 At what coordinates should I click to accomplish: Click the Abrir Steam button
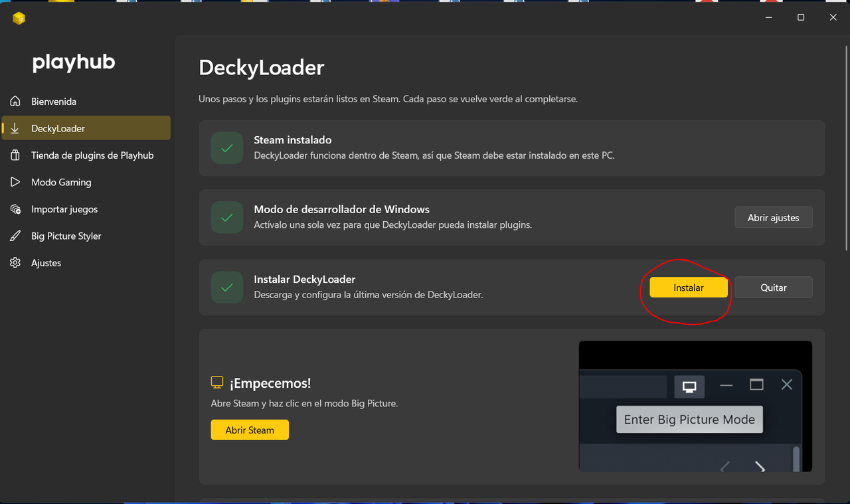250,430
